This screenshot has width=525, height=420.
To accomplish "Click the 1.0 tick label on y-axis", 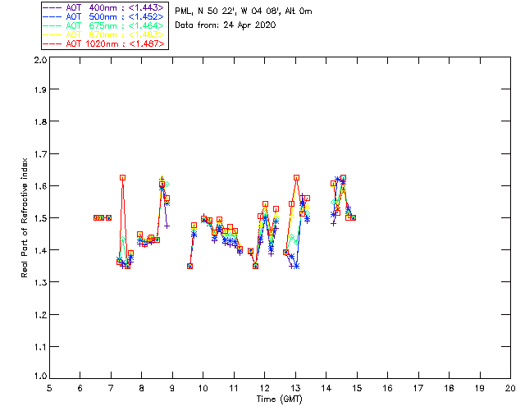I will click(39, 376).
